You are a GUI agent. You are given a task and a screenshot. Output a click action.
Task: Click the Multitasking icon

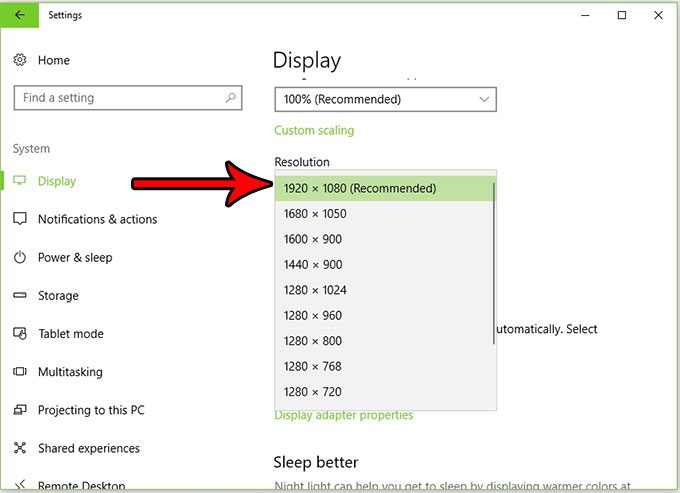tap(20, 372)
